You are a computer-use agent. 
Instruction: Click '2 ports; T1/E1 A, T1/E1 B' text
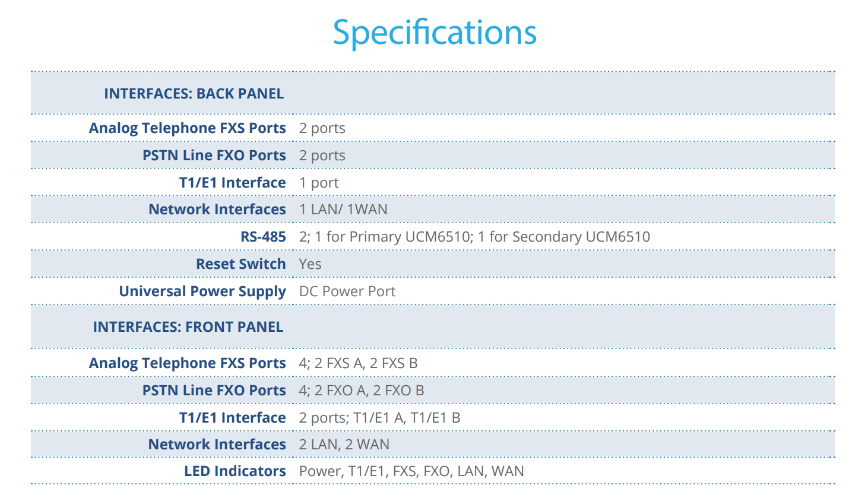tap(380, 418)
